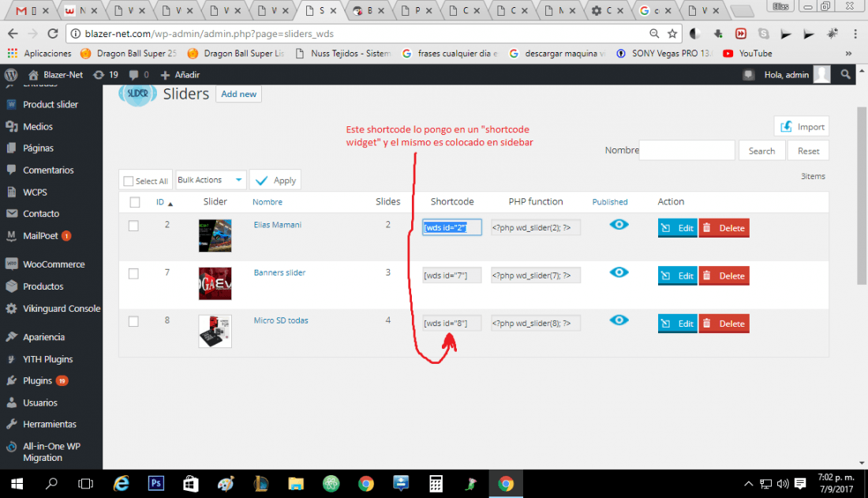Open the YouTube bookmark
868x498 pixels.
[747, 53]
